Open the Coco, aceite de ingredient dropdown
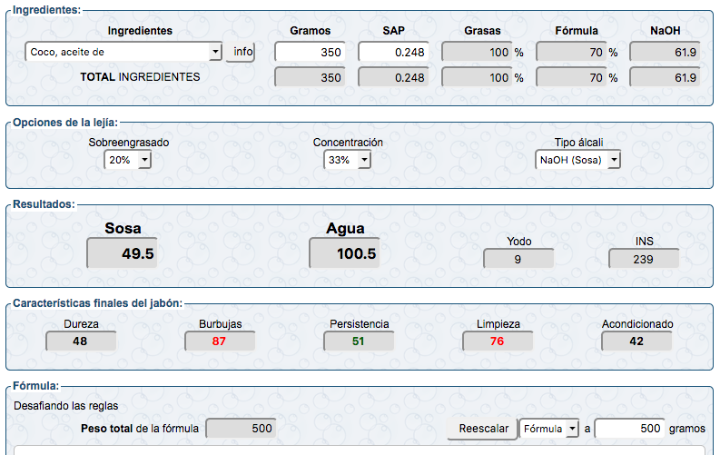This screenshot has height=455, width=720. tap(123, 52)
